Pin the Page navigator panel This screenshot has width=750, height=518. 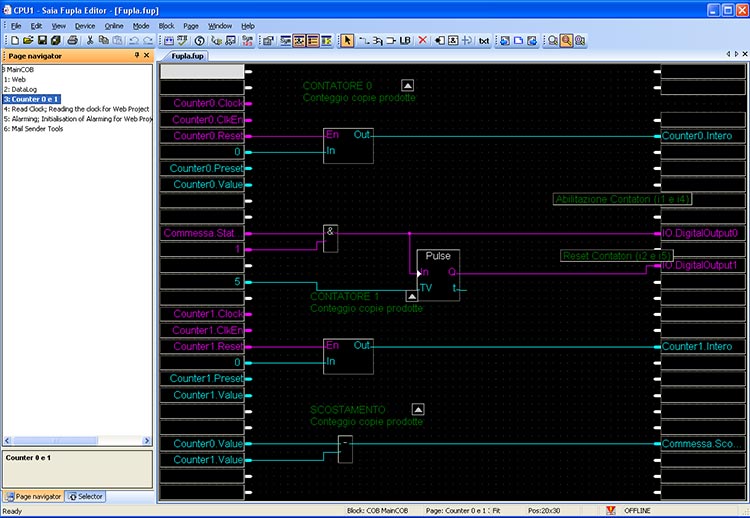[137, 55]
